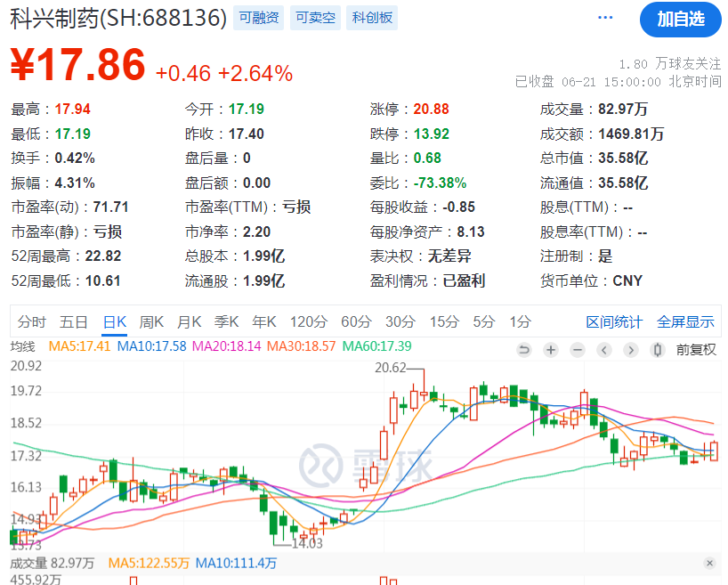The image size is (728, 585).
Task: Click the chart reset/undo icon
Action: 524,350
